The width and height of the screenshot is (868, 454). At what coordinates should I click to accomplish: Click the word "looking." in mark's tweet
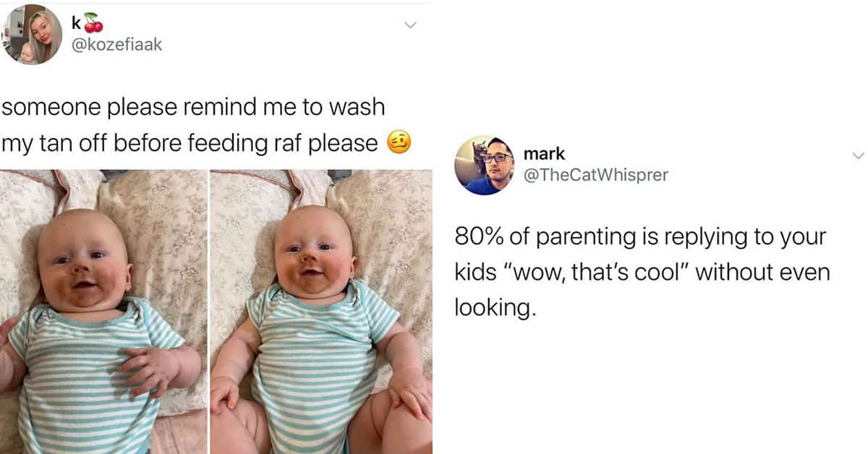(495, 308)
